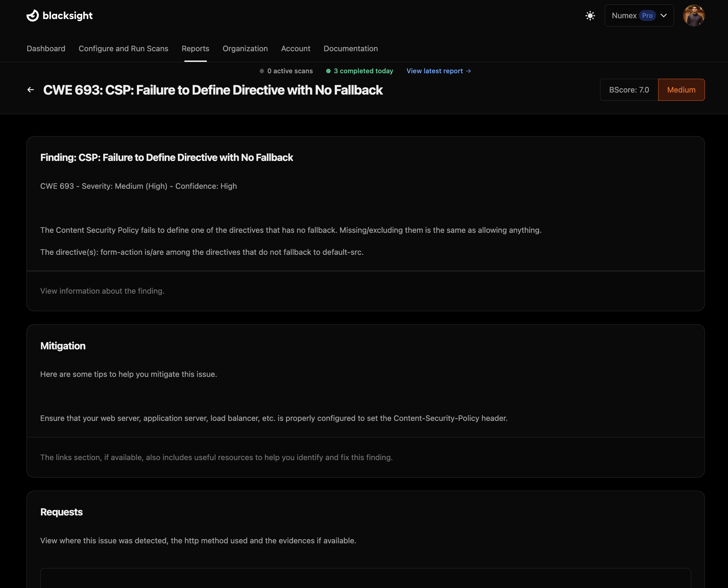
Task: Click the blacksight wordmark text
Action: [x=68, y=15]
